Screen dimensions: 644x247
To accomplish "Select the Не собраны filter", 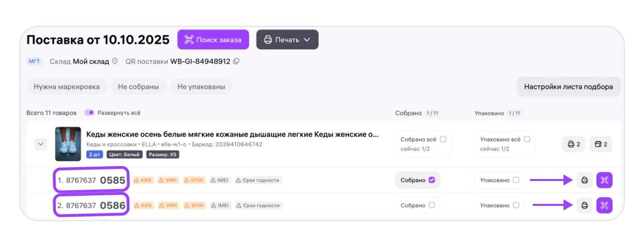I will pos(138,87).
